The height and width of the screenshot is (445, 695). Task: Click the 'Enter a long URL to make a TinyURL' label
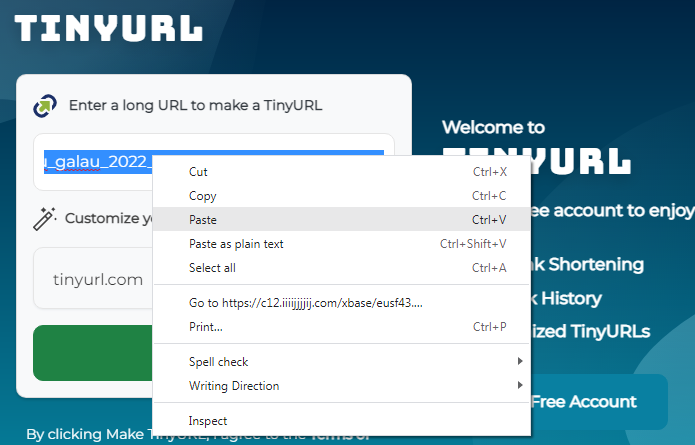pos(195,105)
